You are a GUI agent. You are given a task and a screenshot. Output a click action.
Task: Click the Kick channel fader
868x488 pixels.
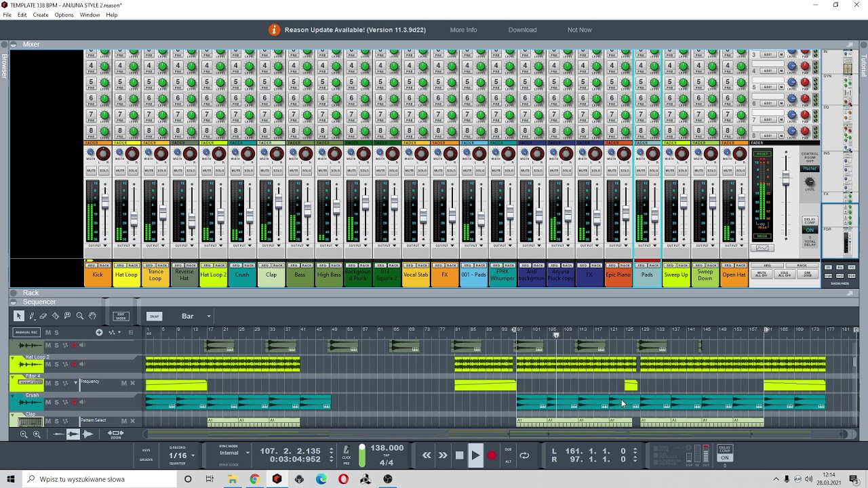(x=105, y=202)
